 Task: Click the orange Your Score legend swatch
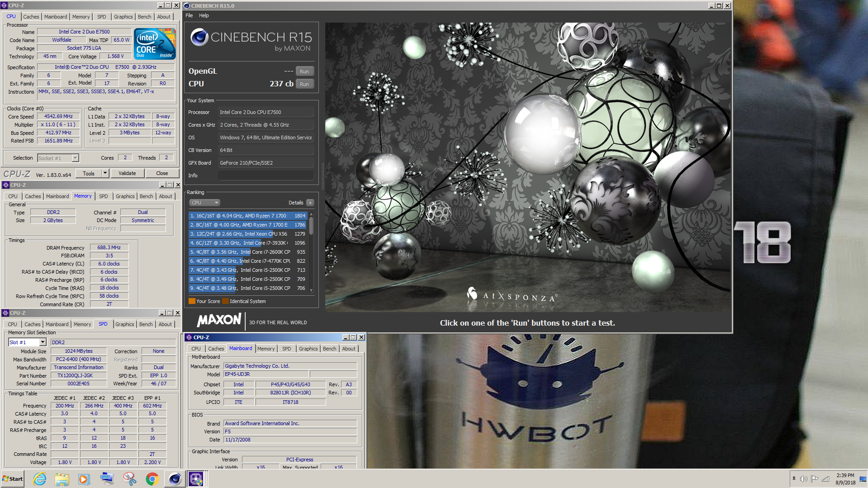click(192, 301)
